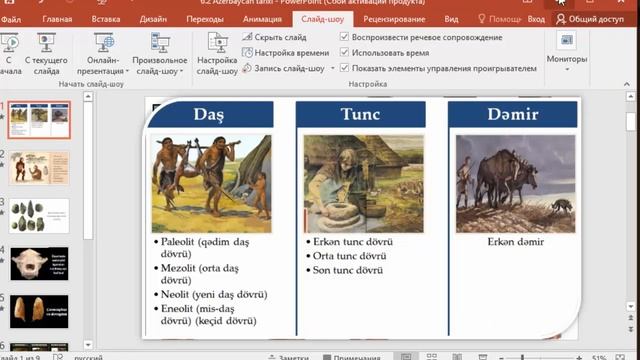Go to next slide double-arrow

(631, 329)
